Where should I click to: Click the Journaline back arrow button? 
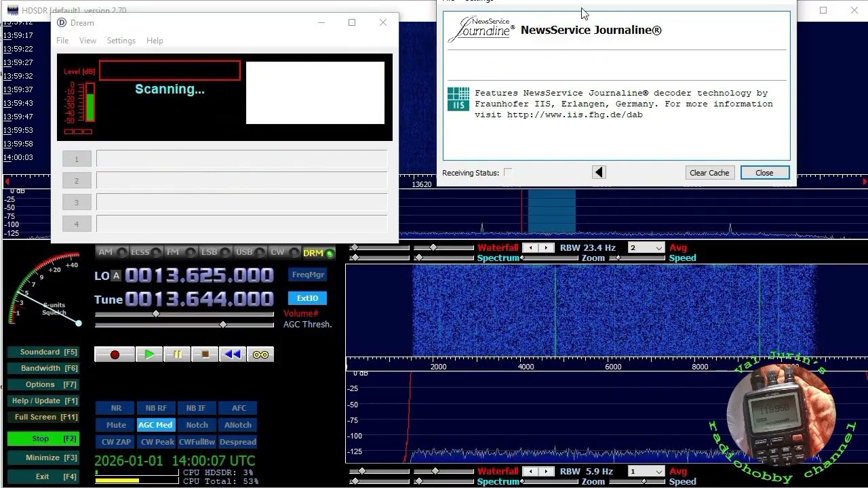[x=599, y=173]
